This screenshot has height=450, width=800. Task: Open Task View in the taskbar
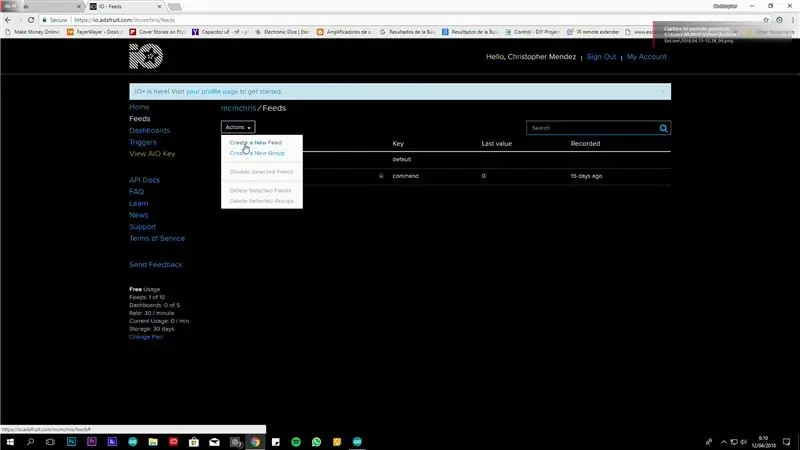pos(50,442)
